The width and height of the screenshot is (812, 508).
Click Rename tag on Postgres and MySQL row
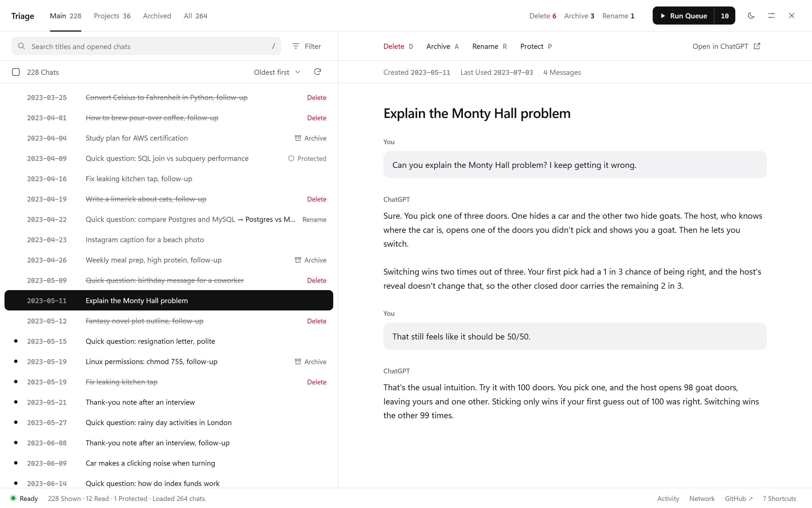tap(314, 219)
